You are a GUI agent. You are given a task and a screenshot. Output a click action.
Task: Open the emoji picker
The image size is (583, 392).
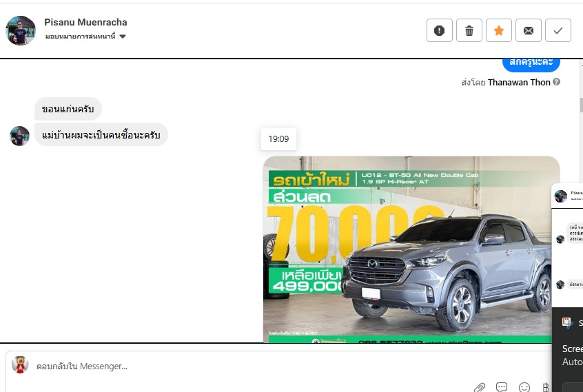524,388
